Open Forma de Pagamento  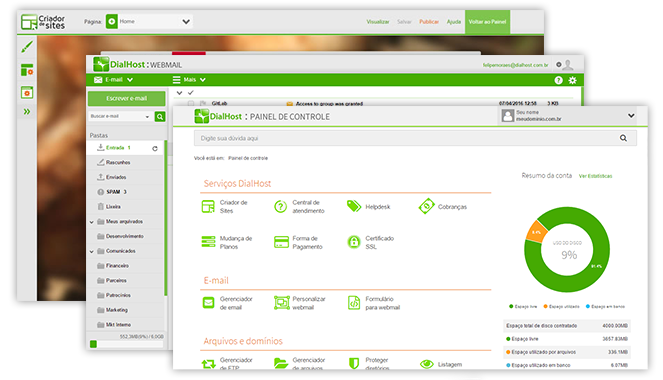(298, 243)
